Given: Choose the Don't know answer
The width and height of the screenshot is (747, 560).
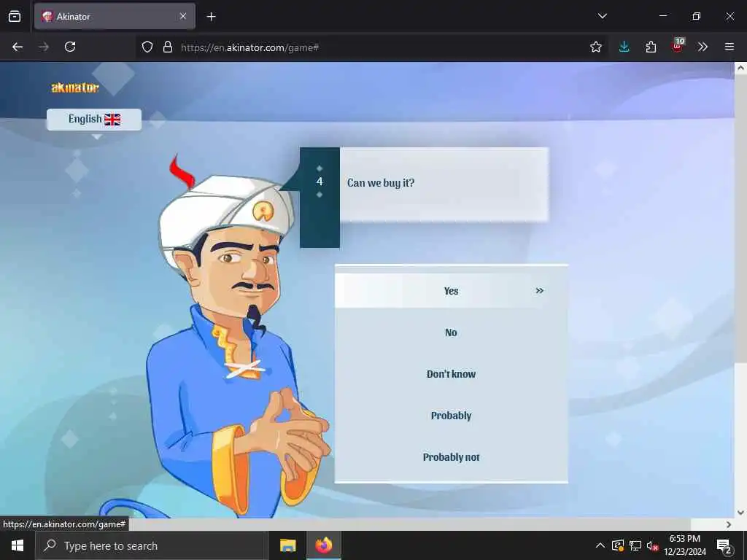Looking at the screenshot, I should pyautogui.click(x=451, y=374).
